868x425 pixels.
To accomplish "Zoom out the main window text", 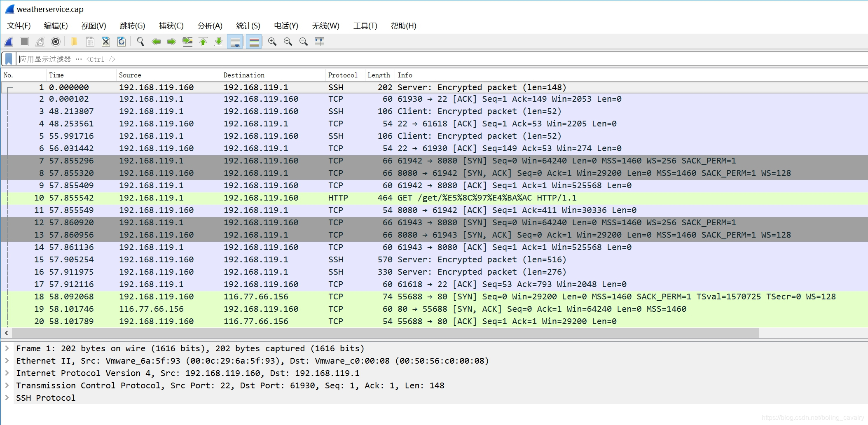I will (x=288, y=42).
